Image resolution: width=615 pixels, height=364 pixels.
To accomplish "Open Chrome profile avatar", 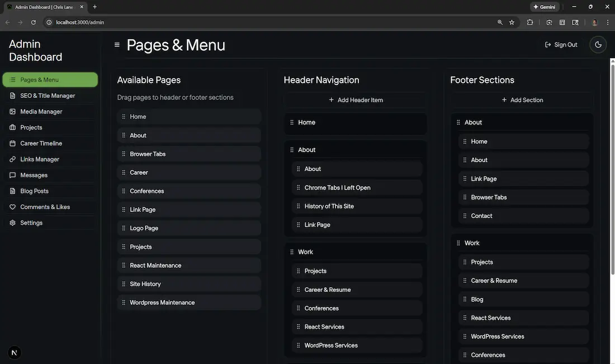I will [x=595, y=22].
